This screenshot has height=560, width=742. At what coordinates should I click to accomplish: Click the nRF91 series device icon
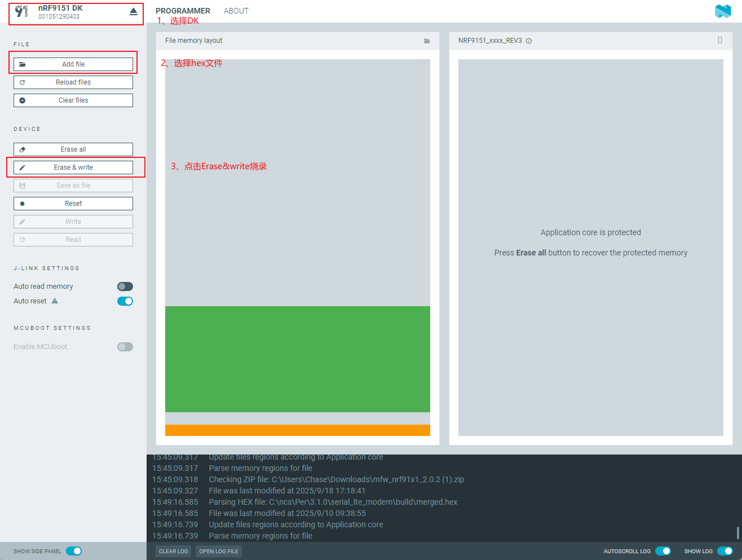tap(21, 11)
